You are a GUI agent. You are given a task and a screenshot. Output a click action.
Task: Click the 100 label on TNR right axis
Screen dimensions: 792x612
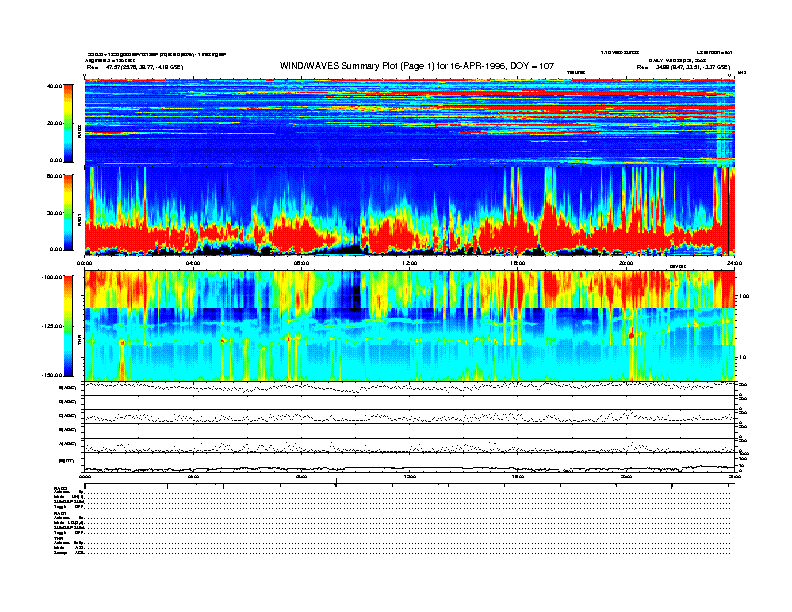pos(744,296)
